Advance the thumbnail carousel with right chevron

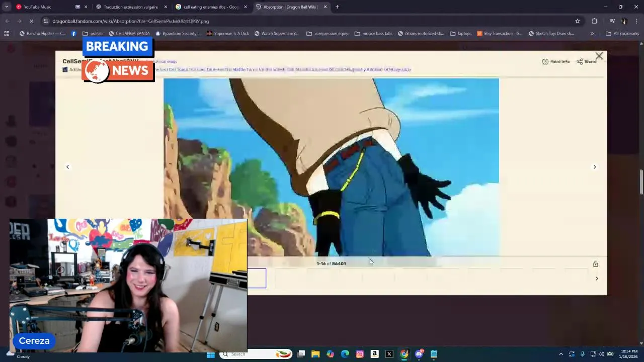click(x=597, y=279)
